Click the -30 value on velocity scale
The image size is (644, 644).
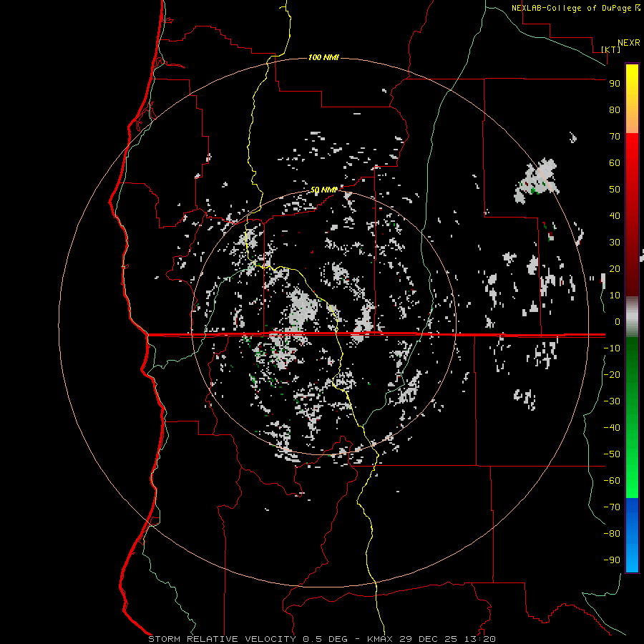tap(612, 401)
